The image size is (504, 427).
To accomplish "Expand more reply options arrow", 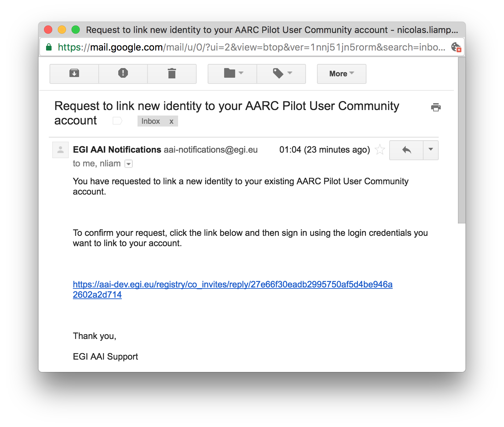I will [x=431, y=150].
